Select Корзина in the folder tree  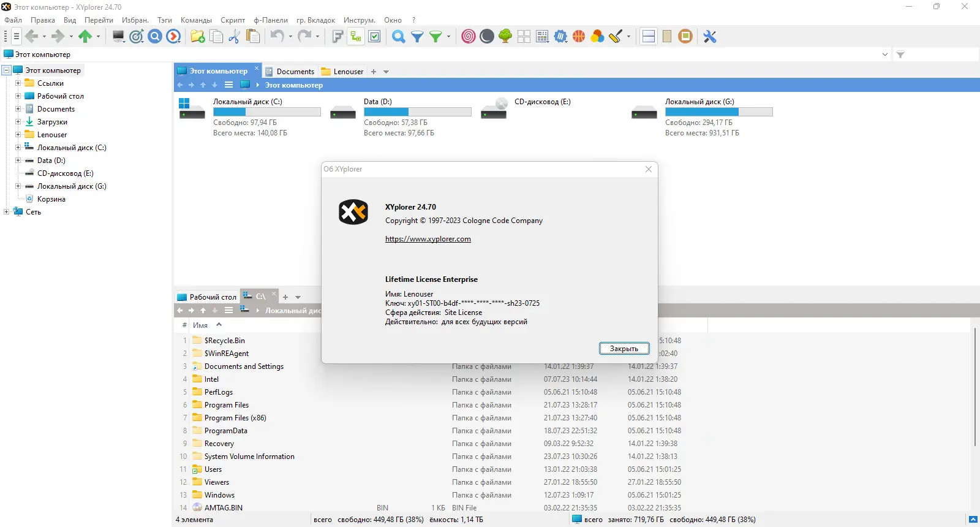pos(51,199)
